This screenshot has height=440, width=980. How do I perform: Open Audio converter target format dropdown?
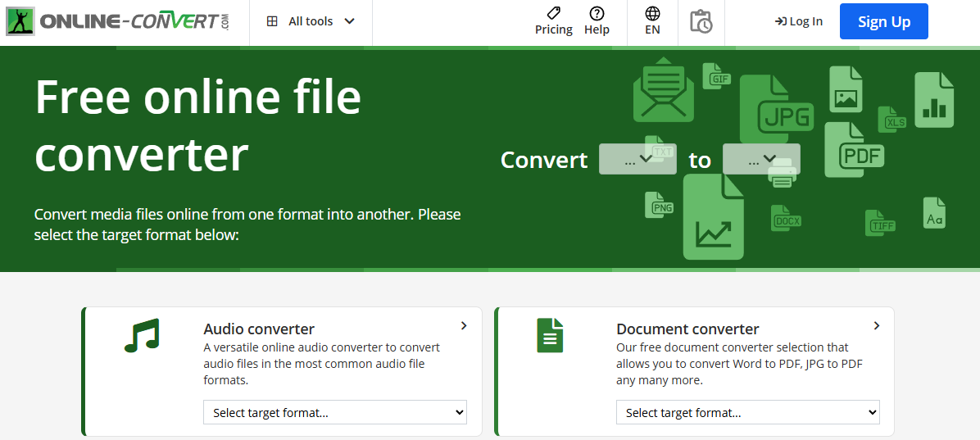coord(334,413)
